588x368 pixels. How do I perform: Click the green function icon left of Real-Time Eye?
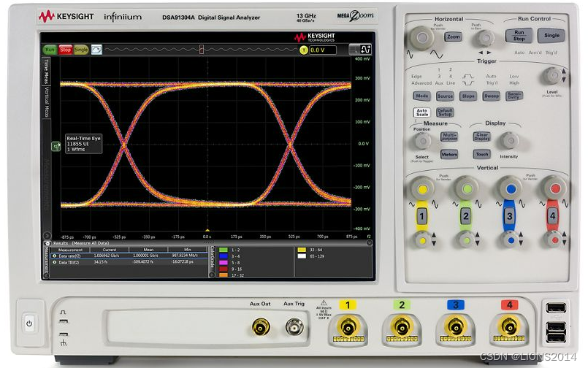56,146
